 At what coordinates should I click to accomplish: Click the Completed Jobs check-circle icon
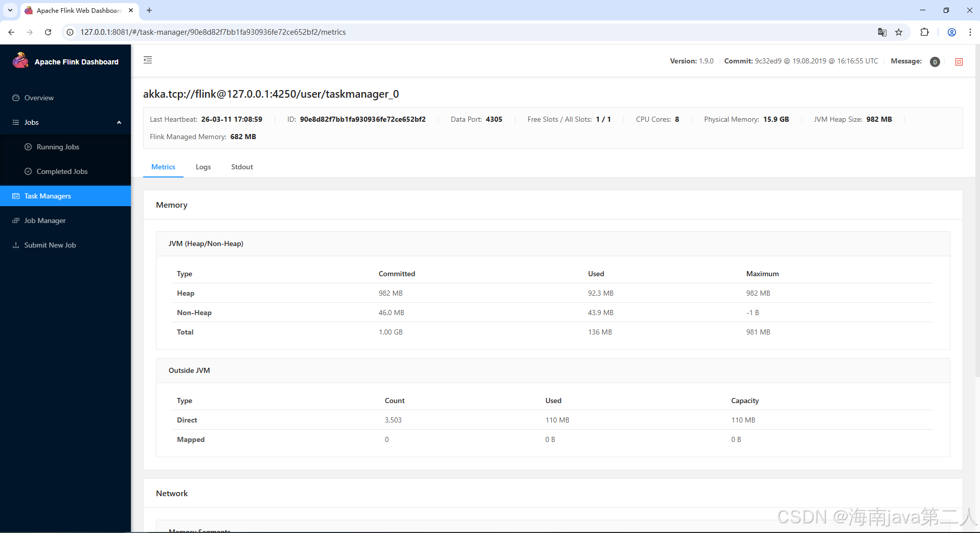(28, 171)
